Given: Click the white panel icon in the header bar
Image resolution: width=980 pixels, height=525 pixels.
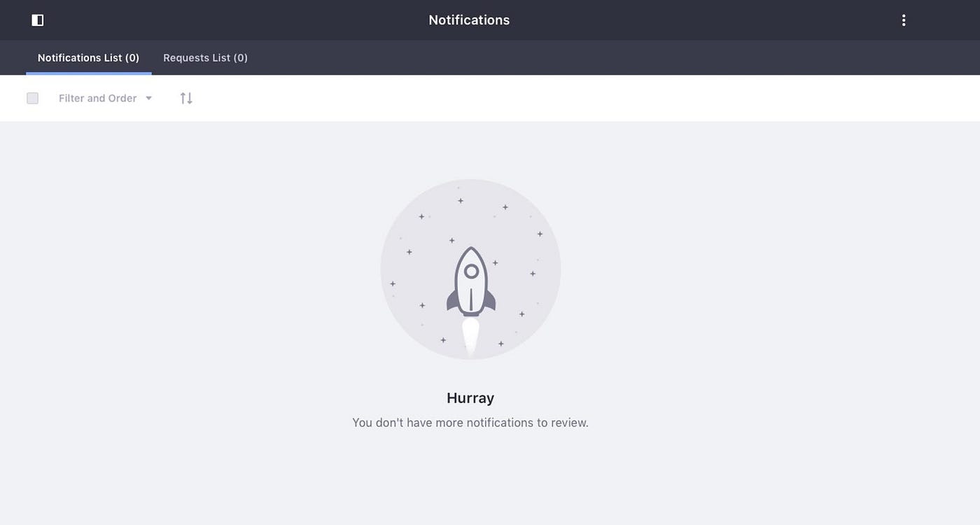Looking at the screenshot, I should (37, 20).
